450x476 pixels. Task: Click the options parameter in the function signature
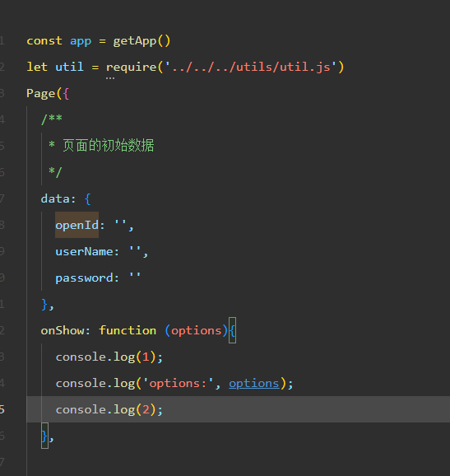coord(196,331)
